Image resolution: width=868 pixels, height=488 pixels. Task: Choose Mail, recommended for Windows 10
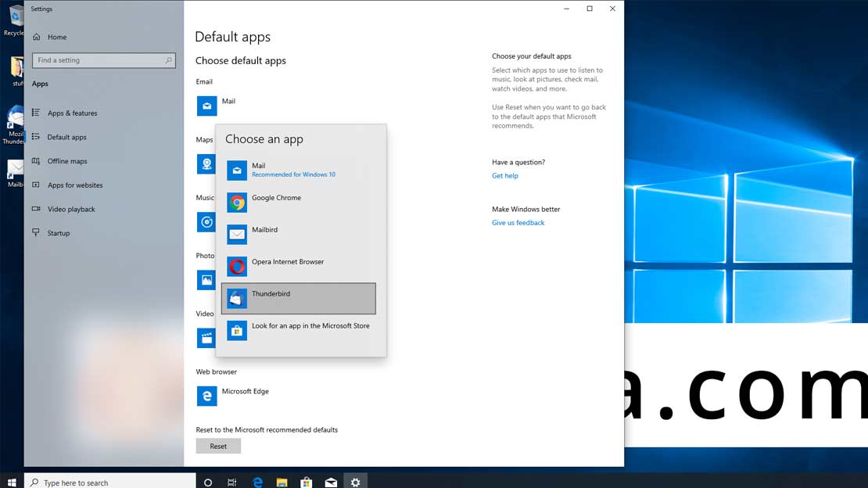pos(299,170)
